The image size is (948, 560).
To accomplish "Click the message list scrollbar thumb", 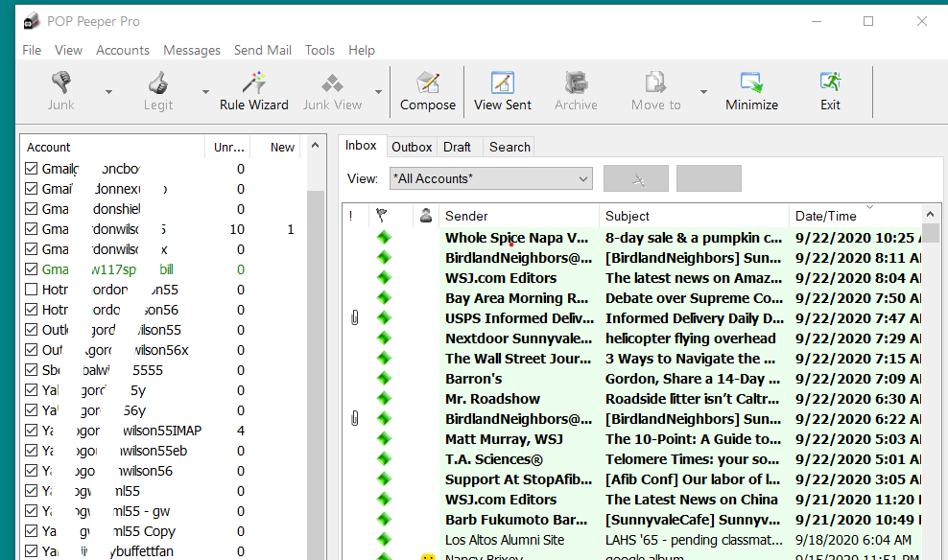I will point(931,233).
